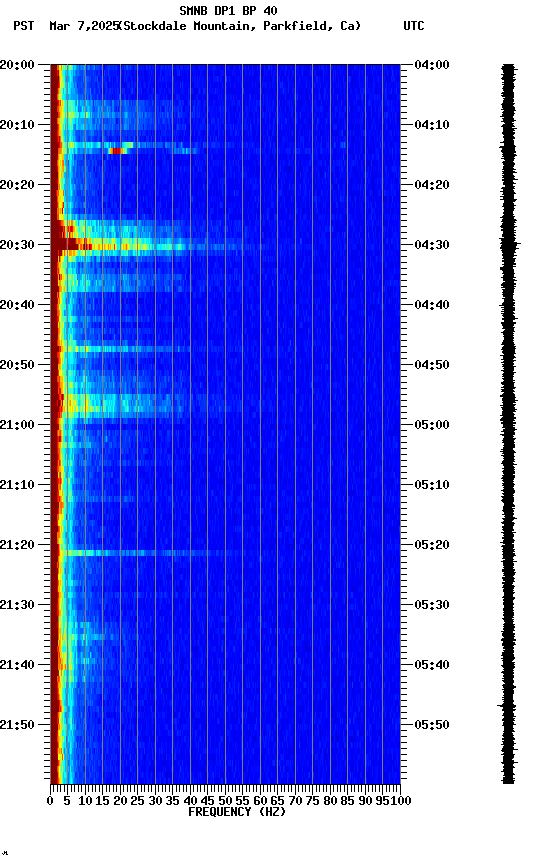Image resolution: width=552 pixels, height=864 pixels.
Task: Click the 21:20 PST time label
Action: point(17,546)
